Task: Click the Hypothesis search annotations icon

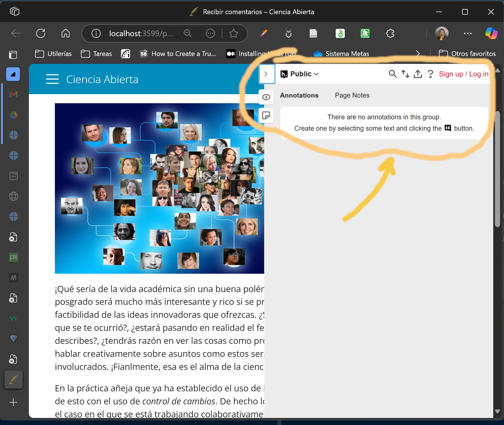Action: tap(392, 74)
